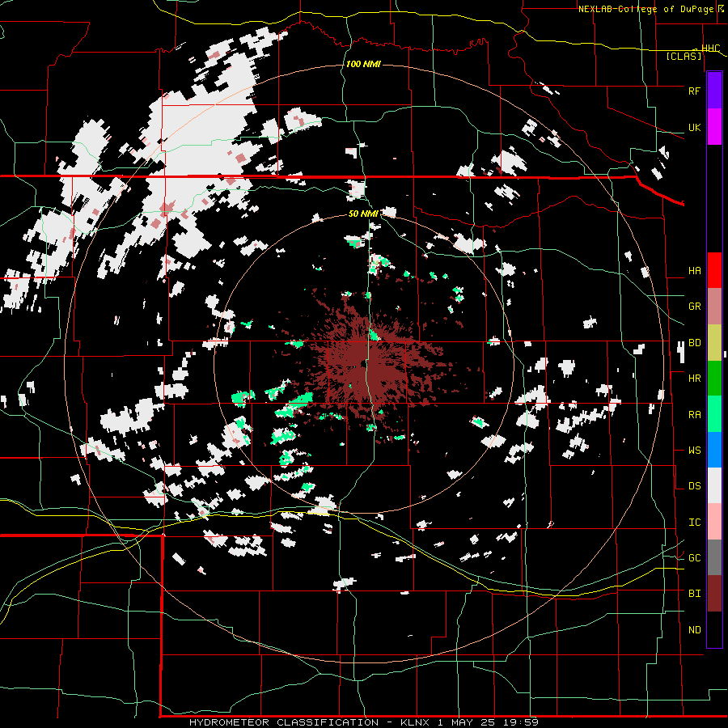Click the HHC product code label
The height and width of the screenshot is (728, 728).
point(710,48)
